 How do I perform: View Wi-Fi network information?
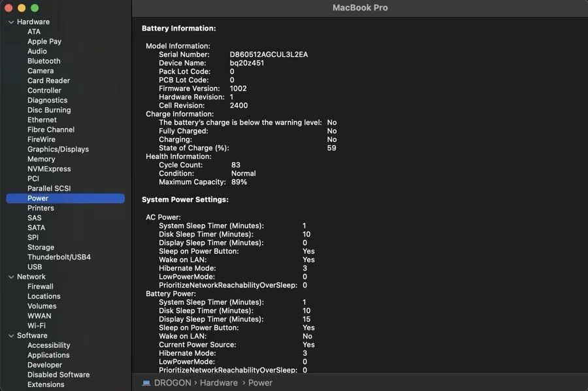click(39, 326)
